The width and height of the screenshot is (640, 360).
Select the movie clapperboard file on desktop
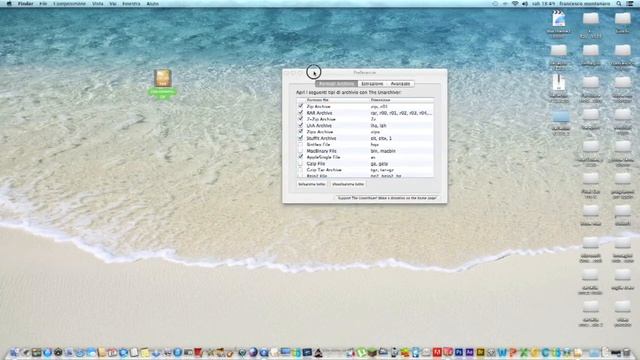[558, 19]
